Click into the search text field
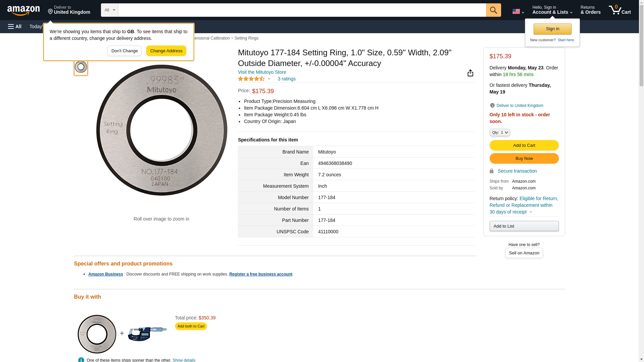Viewport: 644px width, 362px height. [x=302, y=10]
